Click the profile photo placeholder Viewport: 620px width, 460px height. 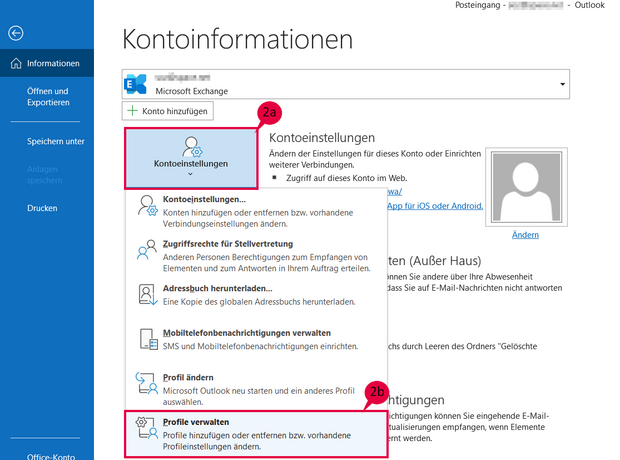pos(526,187)
